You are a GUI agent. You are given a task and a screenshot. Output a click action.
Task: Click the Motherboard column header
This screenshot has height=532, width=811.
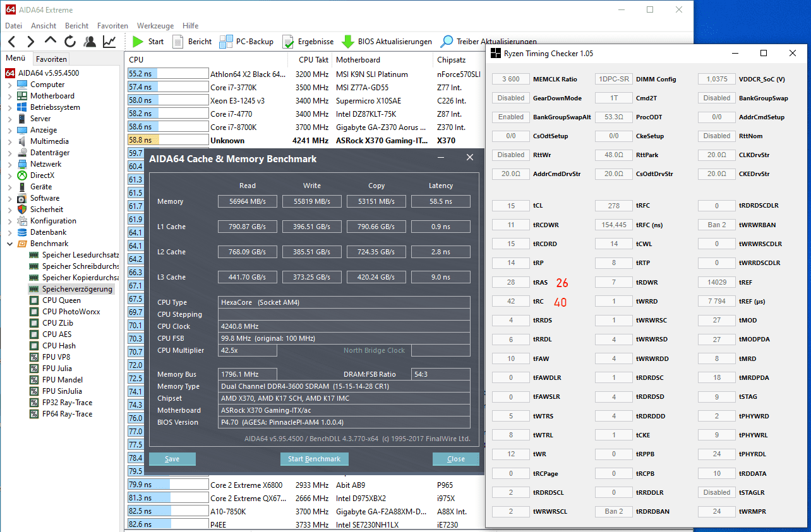pos(383,60)
